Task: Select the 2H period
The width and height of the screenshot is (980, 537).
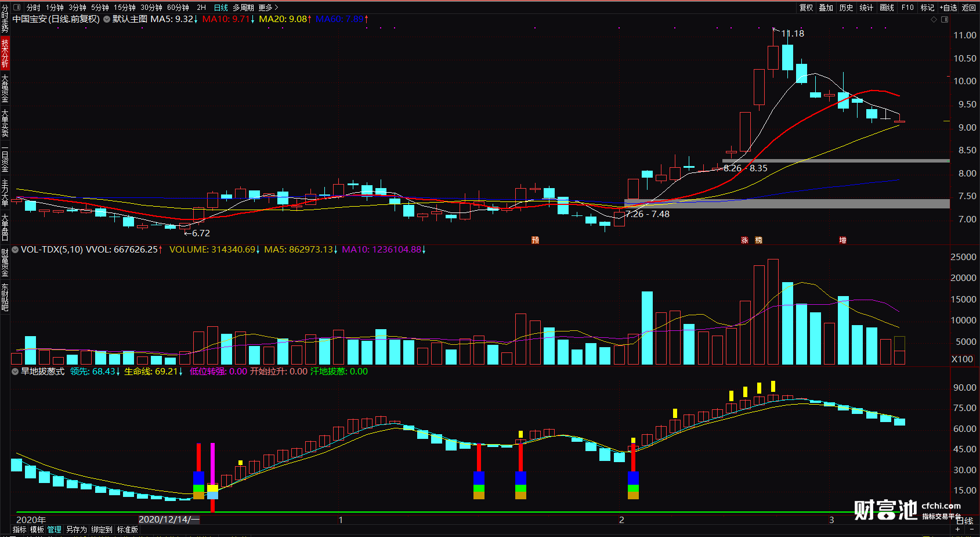Action: (x=201, y=8)
